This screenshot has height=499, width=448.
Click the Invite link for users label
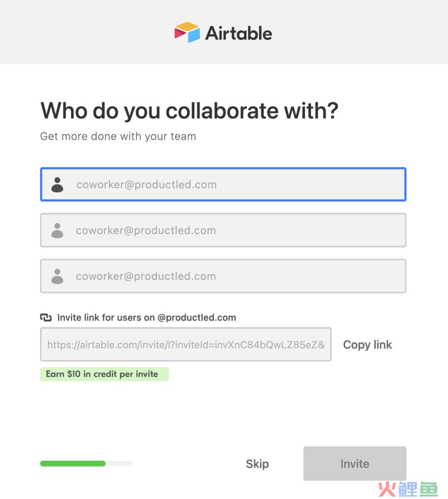click(x=146, y=318)
